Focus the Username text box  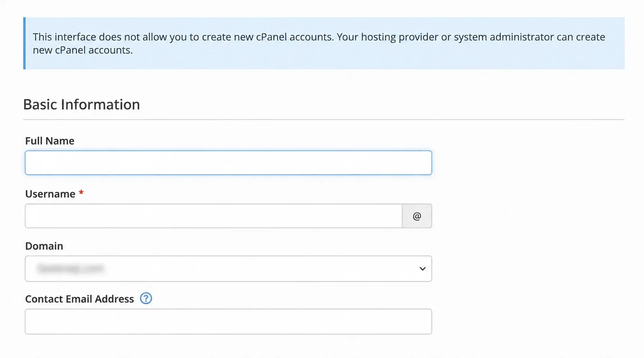(214, 216)
